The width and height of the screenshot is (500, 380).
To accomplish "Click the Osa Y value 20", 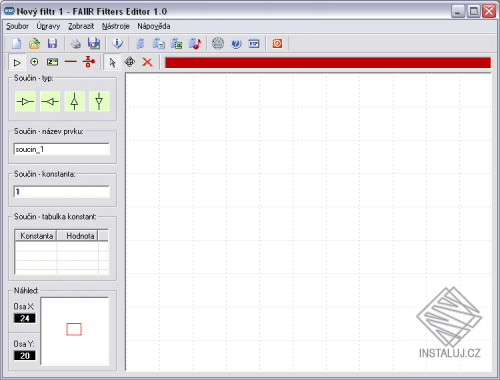I will coord(25,356).
